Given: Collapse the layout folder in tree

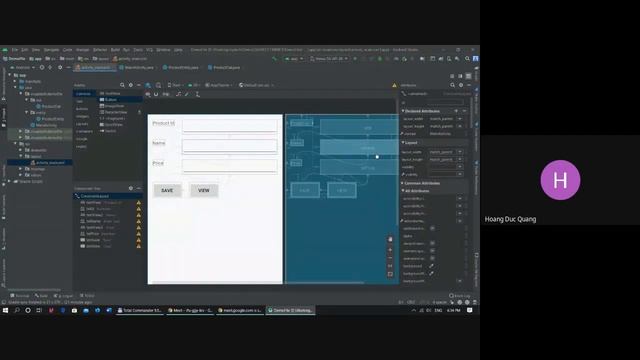Looking at the screenshot, I should pos(21,156).
